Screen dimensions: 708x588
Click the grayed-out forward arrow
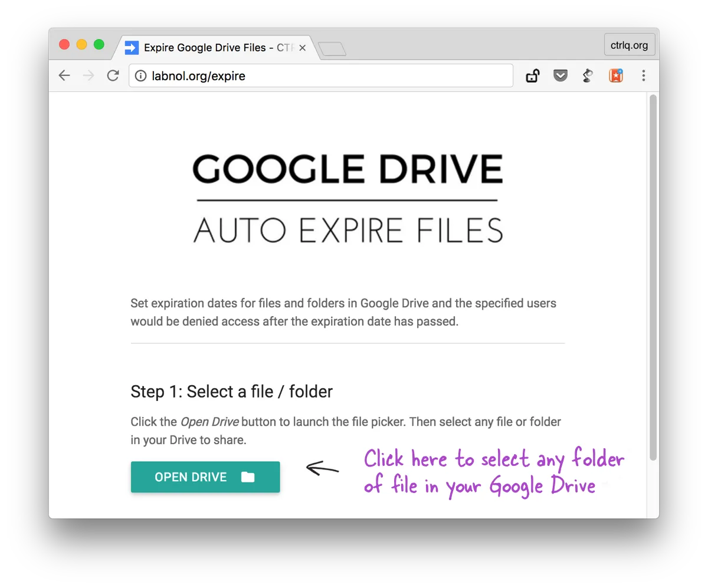pos(88,75)
